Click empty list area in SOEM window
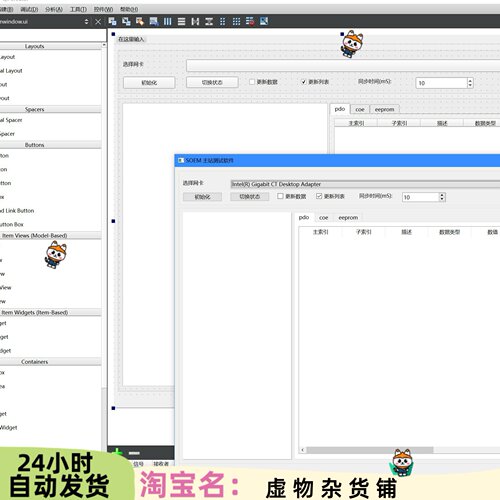 [x=237, y=335]
